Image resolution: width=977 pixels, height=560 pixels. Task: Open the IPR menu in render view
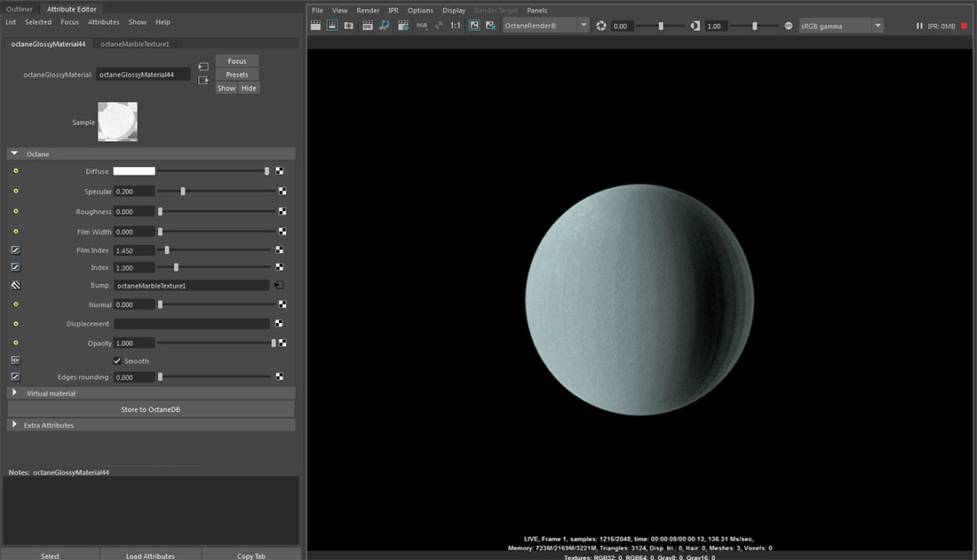(393, 11)
